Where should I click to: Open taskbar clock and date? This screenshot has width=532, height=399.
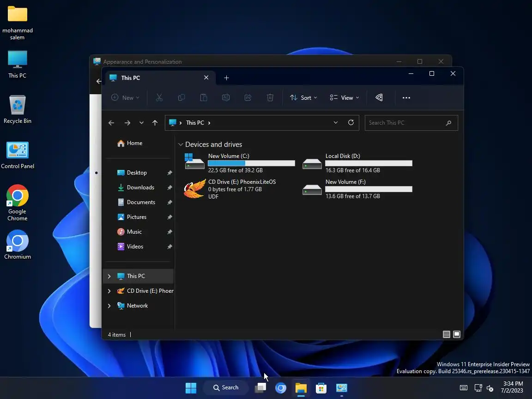click(x=512, y=387)
